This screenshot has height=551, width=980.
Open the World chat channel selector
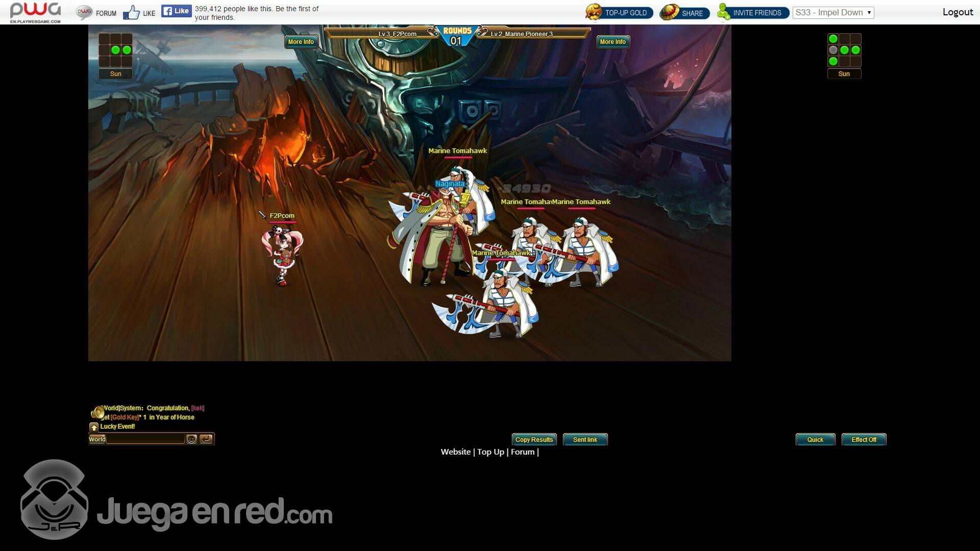[x=97, y=439]
